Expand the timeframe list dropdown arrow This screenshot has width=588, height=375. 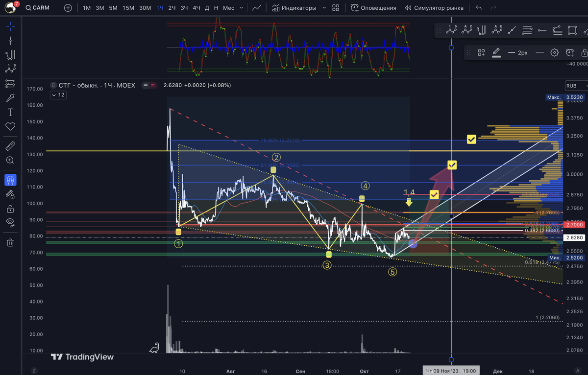241,8
